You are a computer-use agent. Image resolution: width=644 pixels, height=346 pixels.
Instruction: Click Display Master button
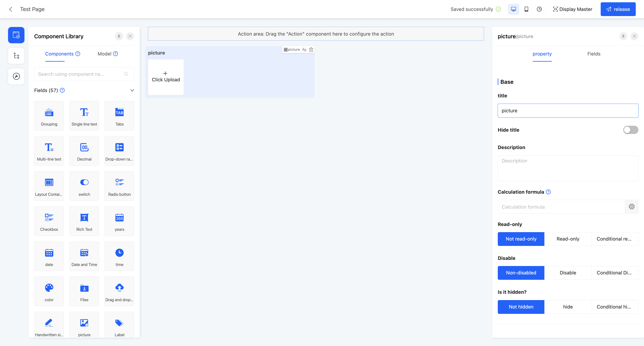point(573,9)
